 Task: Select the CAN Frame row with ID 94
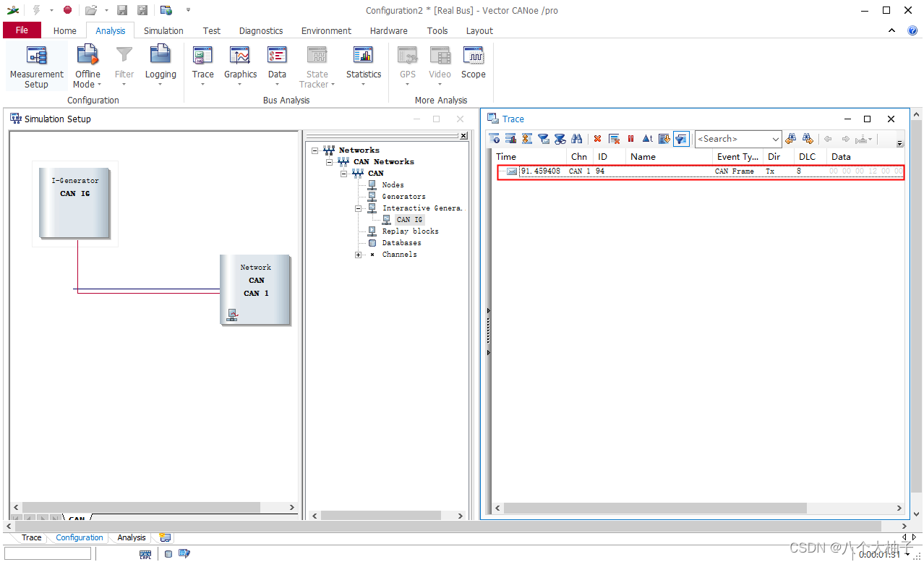point(701,171)
